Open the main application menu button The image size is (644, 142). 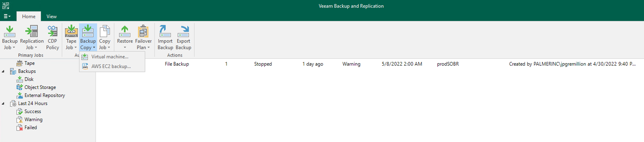point(7,16)
